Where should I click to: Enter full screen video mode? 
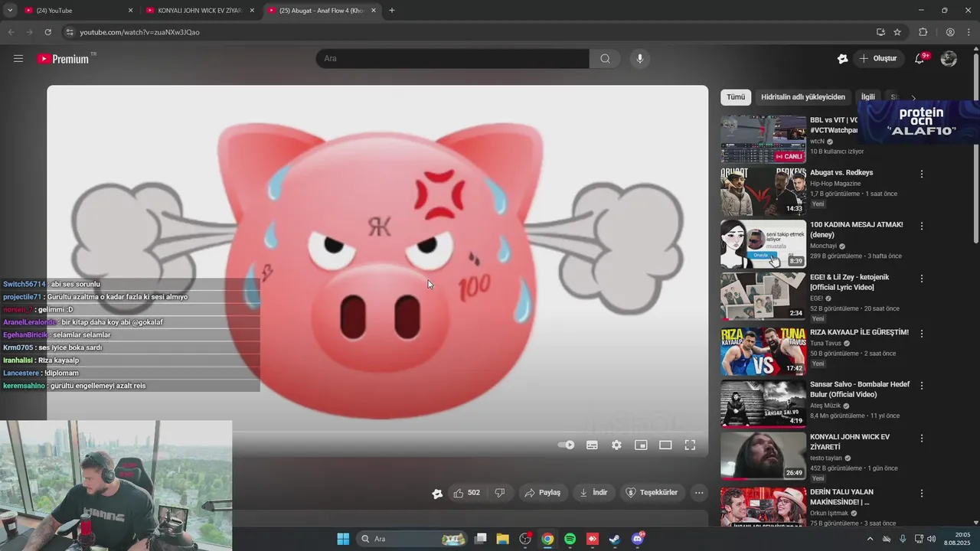[690, 445]
